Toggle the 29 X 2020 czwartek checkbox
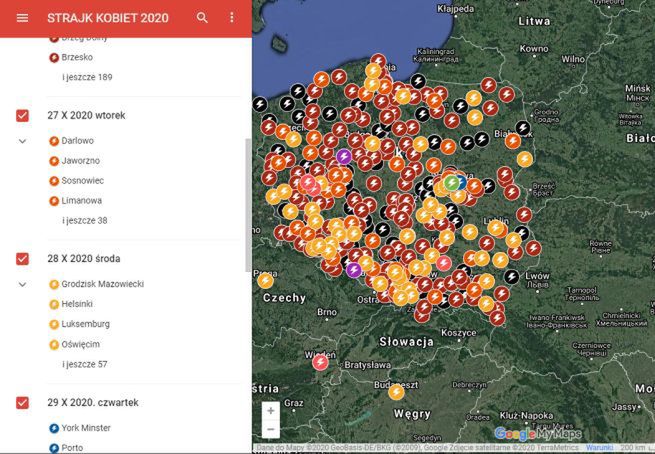655x454 pixels. coord(23,403)
